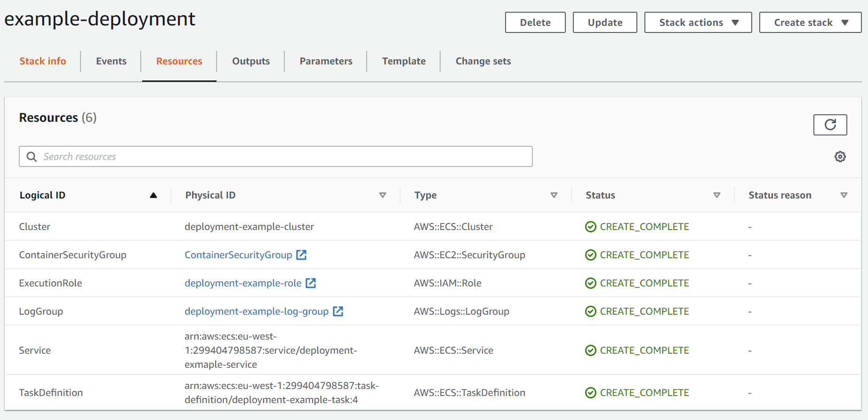This screenshot has width=868, height=420.
Task: Click external link icon beside ContainerSecurityGroup
Action: 301,255
